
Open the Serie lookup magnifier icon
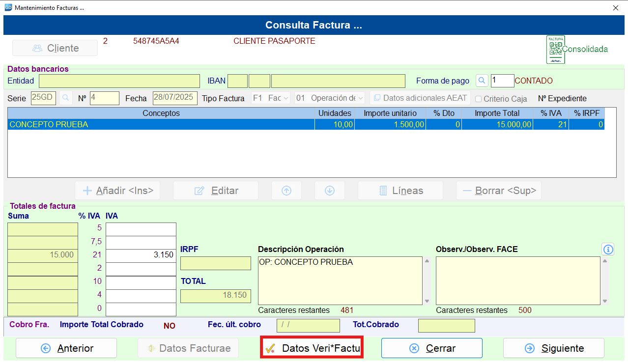point(66,98)
